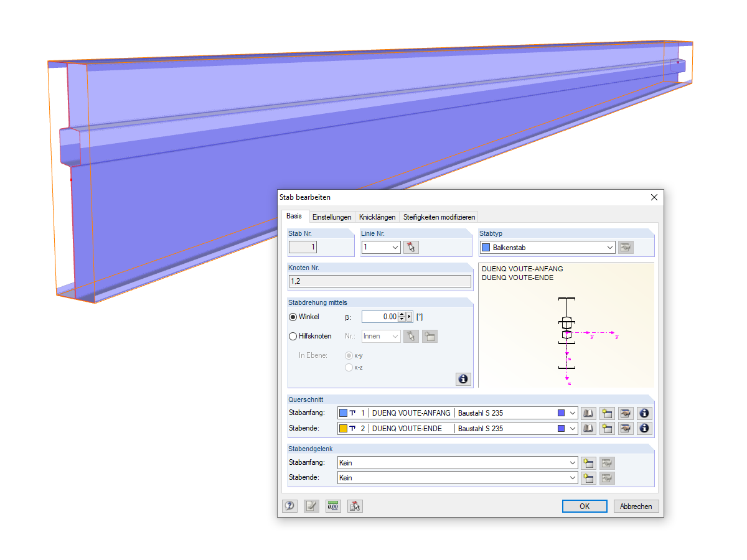The image size is (747, 560).
Task: Open cross-section library for Stabende
Action: [588, 428]
